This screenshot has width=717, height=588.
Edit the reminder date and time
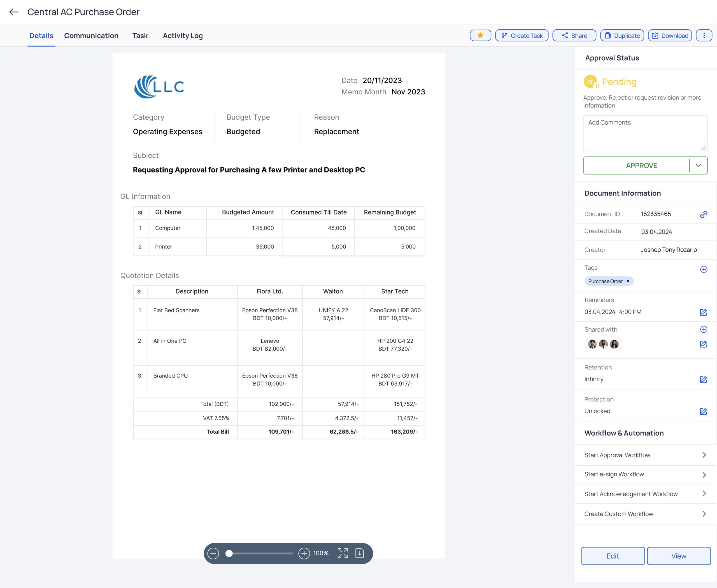(x=703, y=312)
